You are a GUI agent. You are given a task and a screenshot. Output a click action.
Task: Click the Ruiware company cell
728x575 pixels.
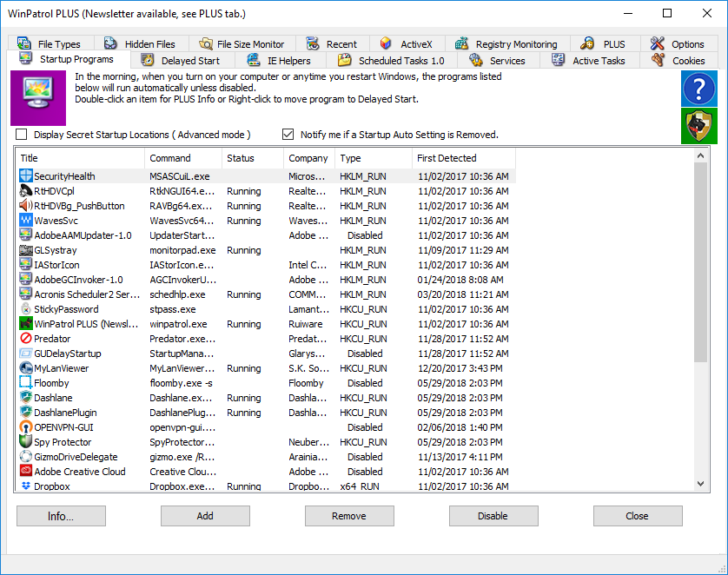click(x=306, y=324)
